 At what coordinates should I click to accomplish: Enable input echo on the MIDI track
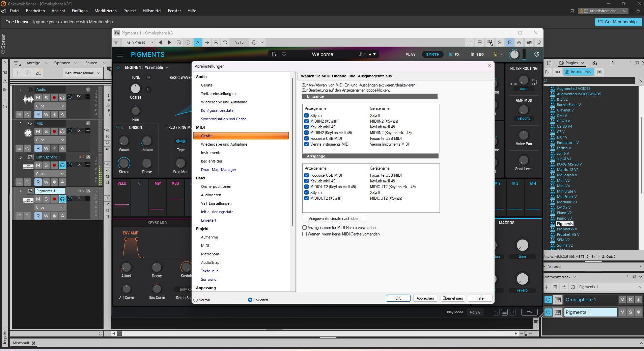tap(62, 131)
